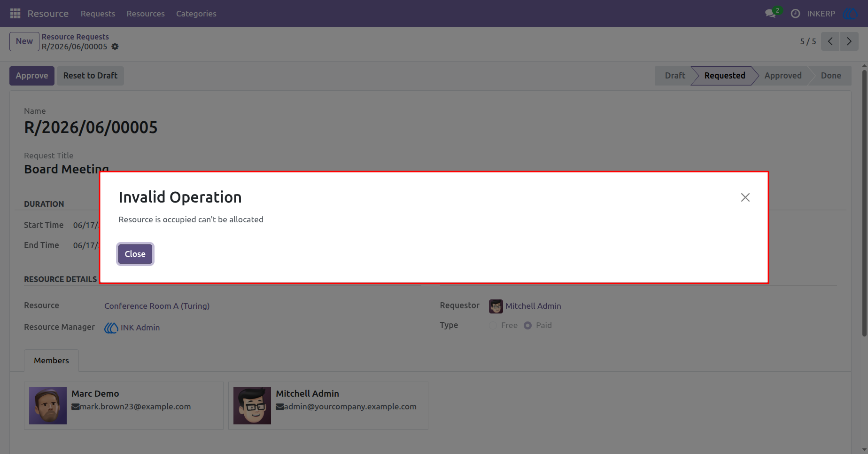868x454 pixels.
Task: Select the Free type radio button
Action: tap(493, 325)
